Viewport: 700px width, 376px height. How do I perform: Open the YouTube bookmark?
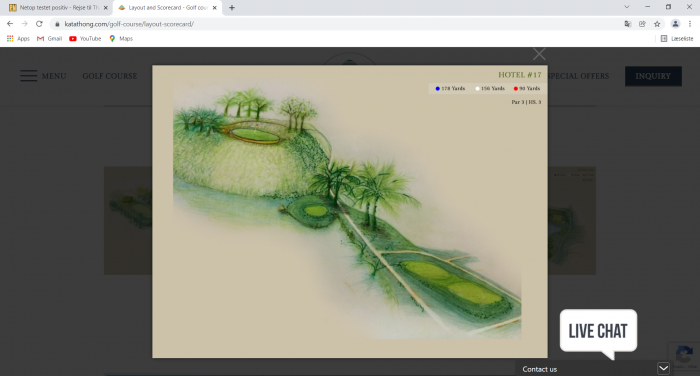coord(85,39)
